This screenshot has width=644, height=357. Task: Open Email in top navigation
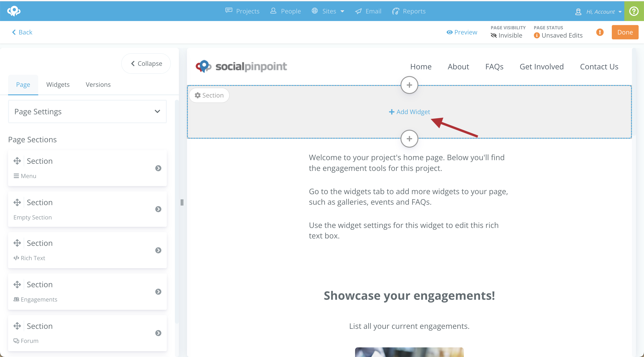pos(368,11)
